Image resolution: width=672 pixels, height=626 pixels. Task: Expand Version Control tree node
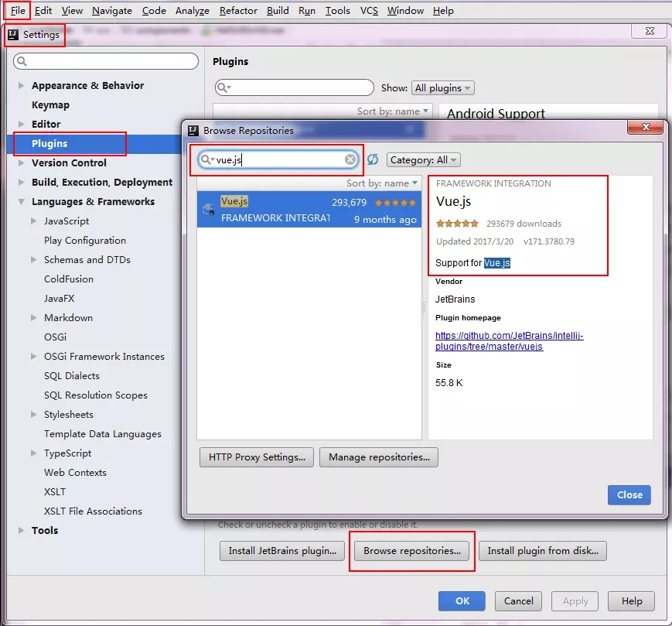point(21,163)
